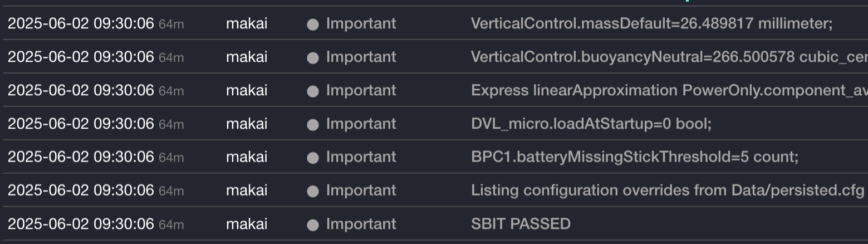The height and width of the screenshot is (244, 868).
Task: Click the 64m age on the DVL_micro row
Action: (x=171, y=124)
